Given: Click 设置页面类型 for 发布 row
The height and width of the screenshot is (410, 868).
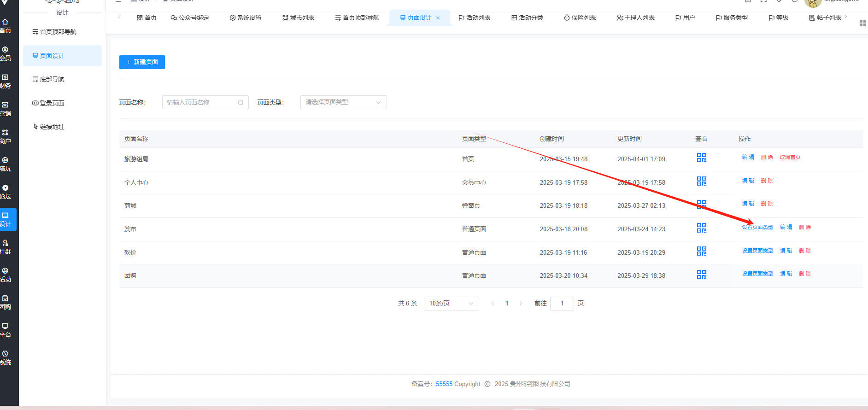Looking at the screenshot, I should click(x=757, y=228).
